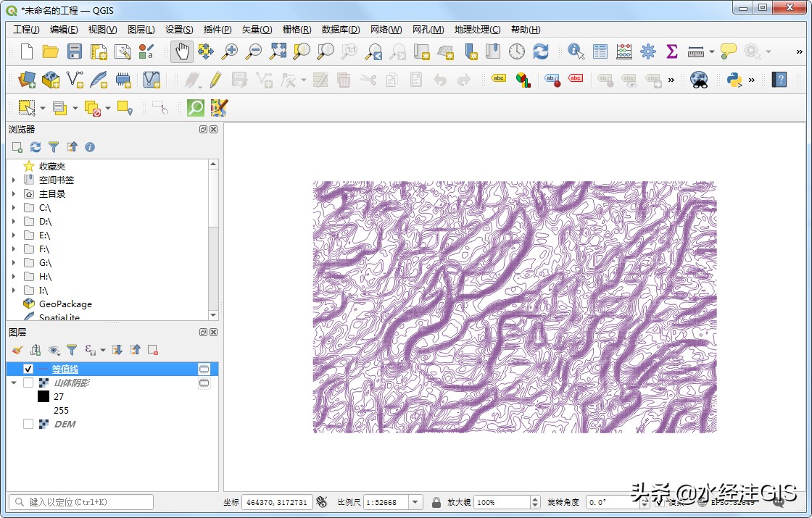The height and width of the screenshot is (518, 812).
Task: Select Features by area tool
Action: (x=27, y=108)
